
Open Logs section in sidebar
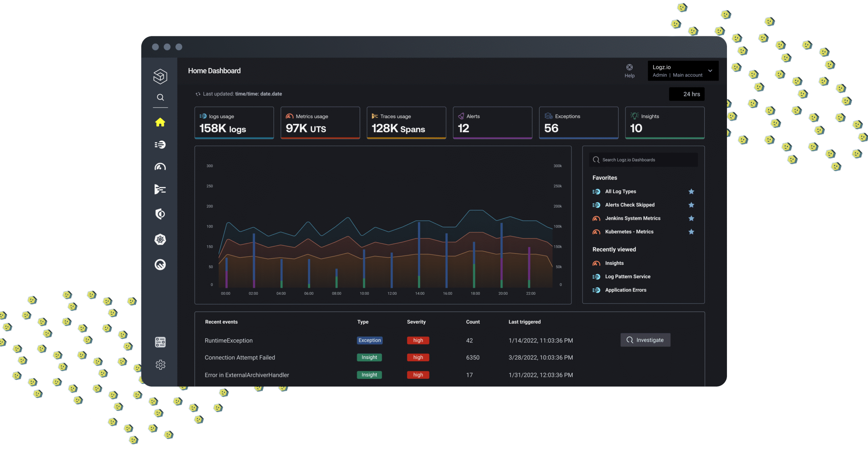coord(160,145)
